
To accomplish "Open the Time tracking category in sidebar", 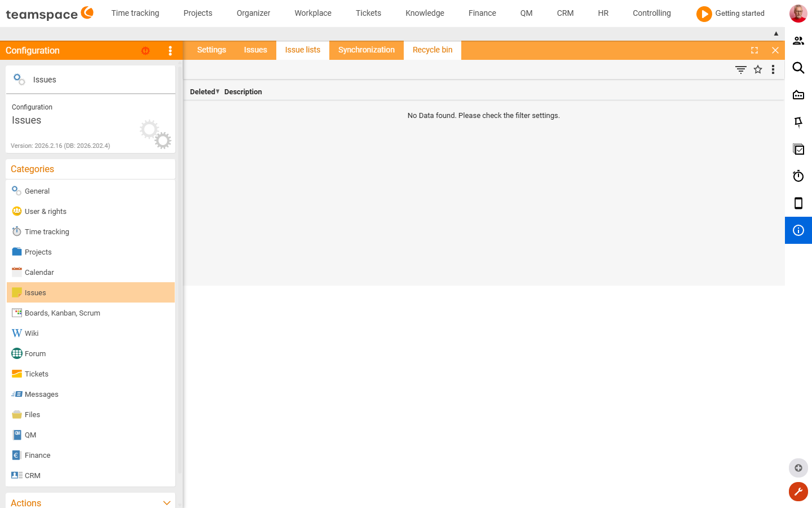I will pos(90,232).
